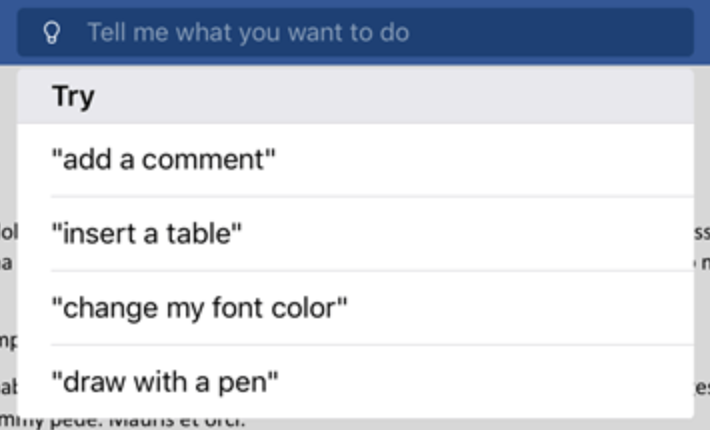This screenshot has height=430, width=710.
Task: Tap the lightbulb beside the search placeholder
Action: coord(52,33)
